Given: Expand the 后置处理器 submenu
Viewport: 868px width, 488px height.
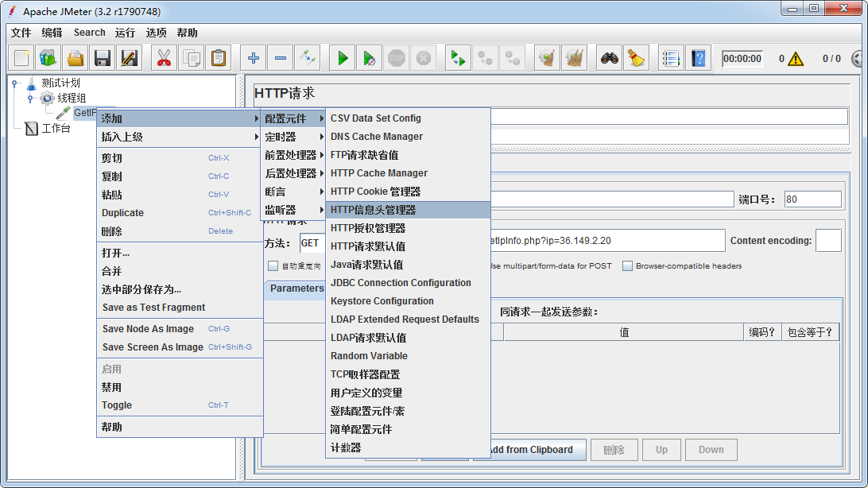Looking at the screenshot, I should (x=293, y=173).
